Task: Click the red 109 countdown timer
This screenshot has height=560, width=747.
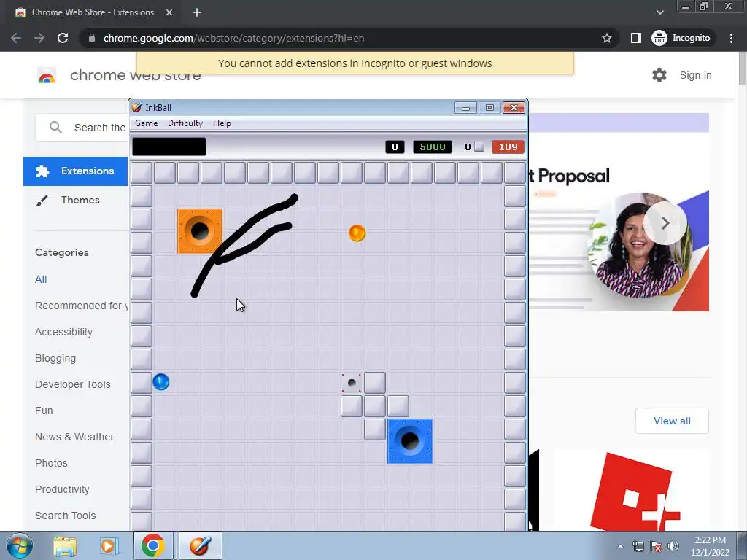Action: tap(508, 147)
